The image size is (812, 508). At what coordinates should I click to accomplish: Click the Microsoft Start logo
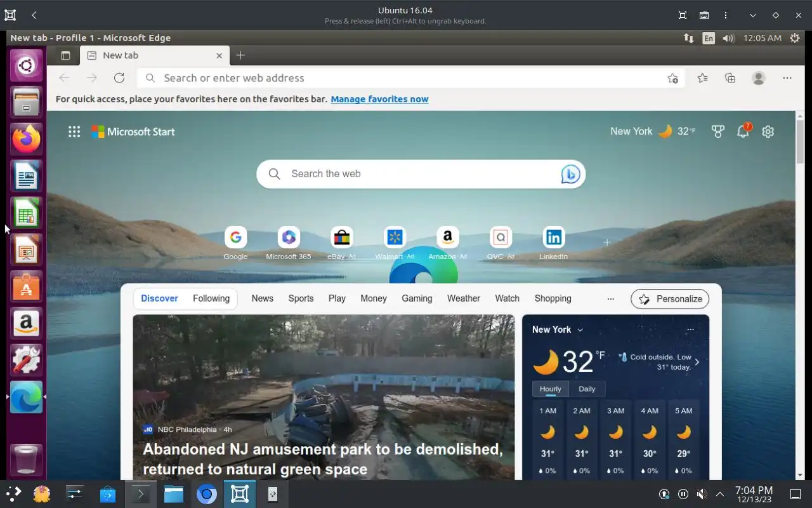click(133, 131)
